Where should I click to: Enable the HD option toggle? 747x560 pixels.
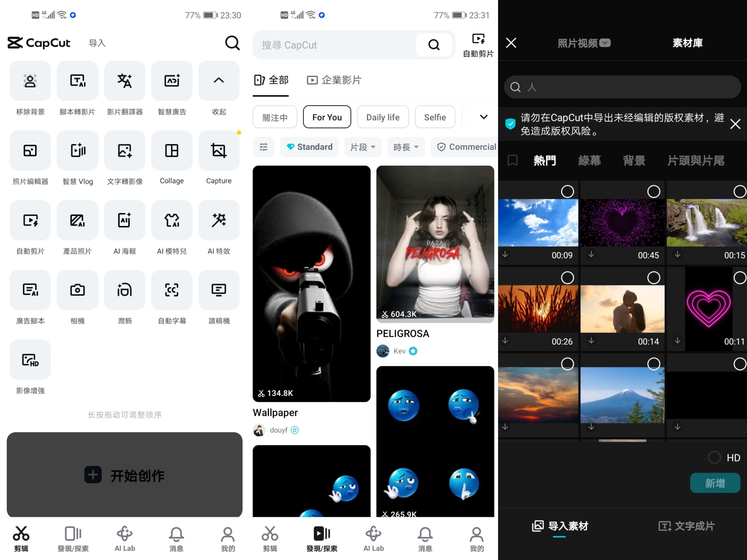[714, 457]
